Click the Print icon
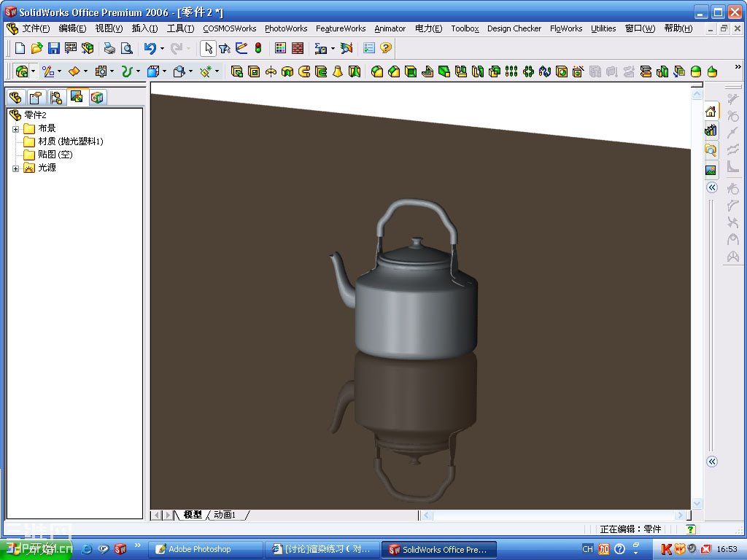The width and height of the screenshot is (747, 560). point(109,48)
